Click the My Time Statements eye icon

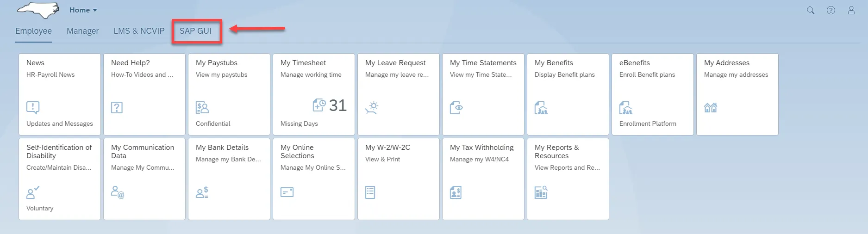(456, 108)
